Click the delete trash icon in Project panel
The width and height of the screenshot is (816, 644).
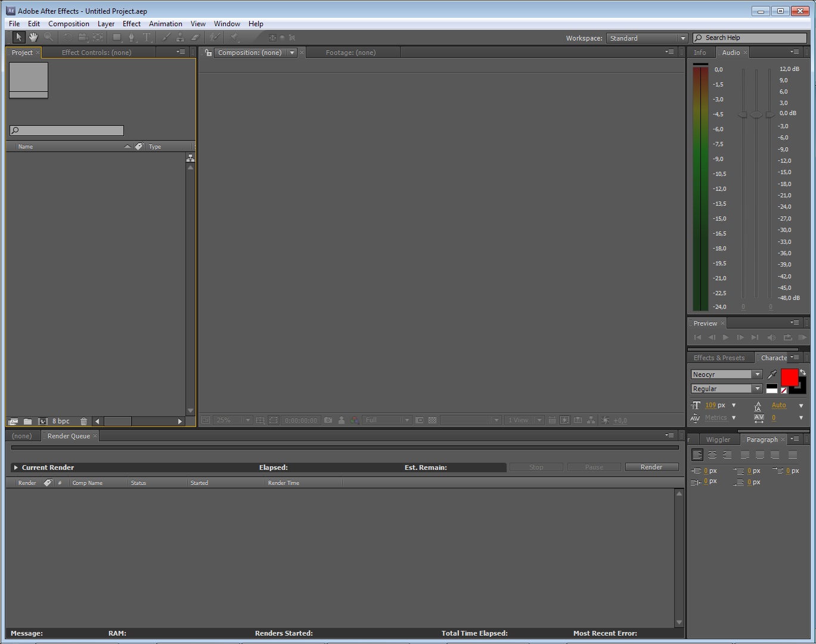point(84,421)
